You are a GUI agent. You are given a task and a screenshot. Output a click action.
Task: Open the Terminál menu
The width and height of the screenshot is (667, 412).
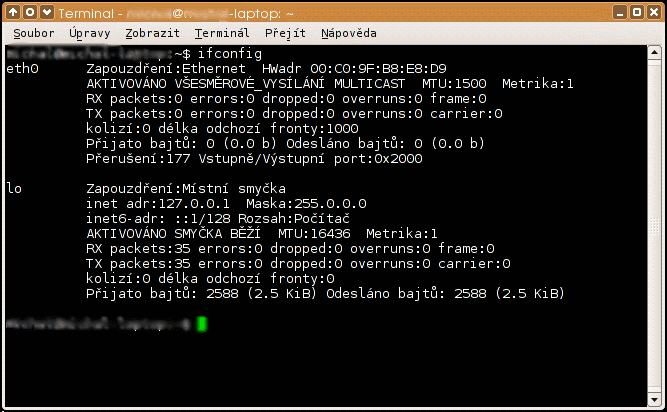[x=218, y=33]
